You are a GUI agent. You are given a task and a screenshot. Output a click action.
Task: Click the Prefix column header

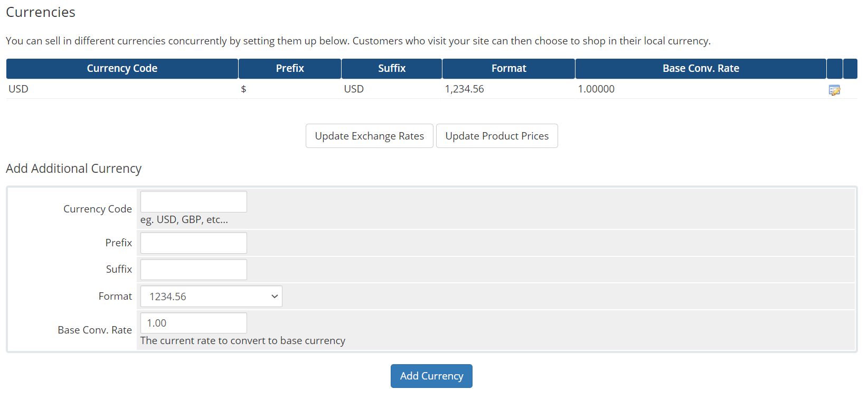tap(290, 69)
